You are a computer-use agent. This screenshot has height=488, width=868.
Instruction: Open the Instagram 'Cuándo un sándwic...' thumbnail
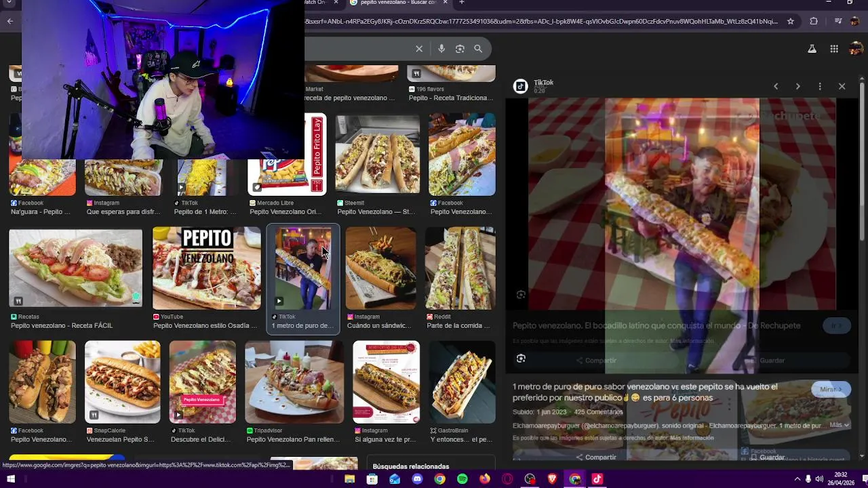(x=380, y=268)
